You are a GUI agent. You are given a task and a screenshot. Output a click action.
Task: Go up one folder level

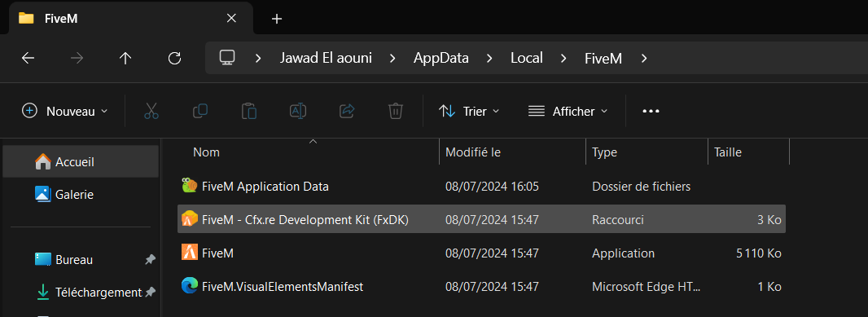pos(125,58)
